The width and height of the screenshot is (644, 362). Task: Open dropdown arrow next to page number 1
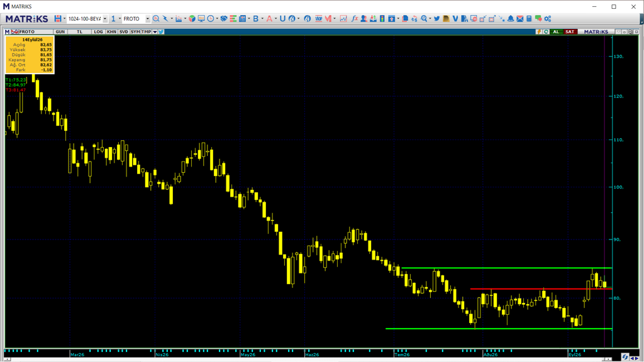point(119,19)
